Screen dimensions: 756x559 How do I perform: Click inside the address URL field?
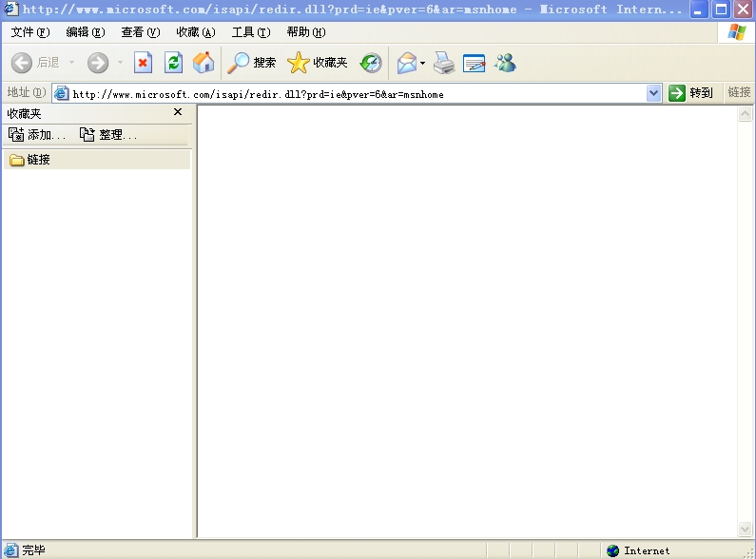[x=352, y=94]
